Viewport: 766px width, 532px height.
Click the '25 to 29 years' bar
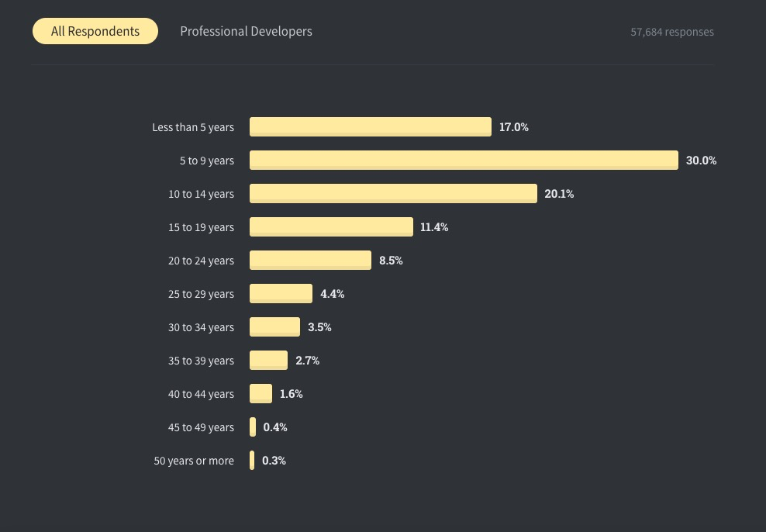point(281,293)
